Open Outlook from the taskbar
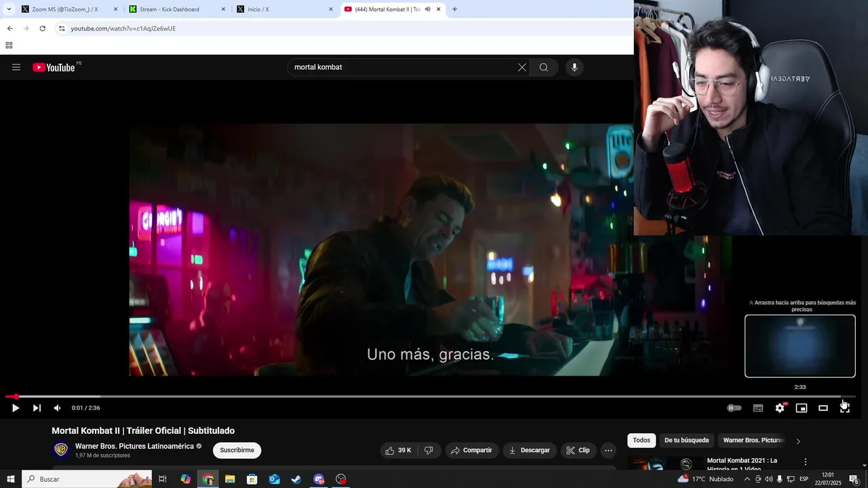 coord(274,479)
